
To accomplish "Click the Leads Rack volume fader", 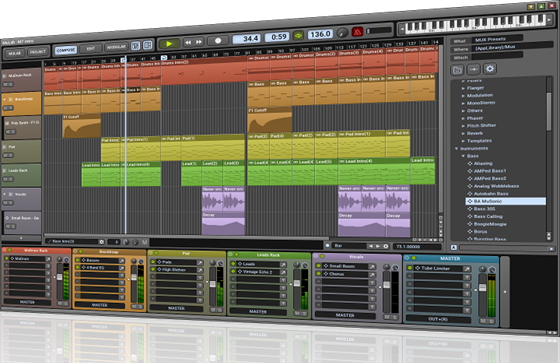I will pyautogui.click(x=297, y=283).
